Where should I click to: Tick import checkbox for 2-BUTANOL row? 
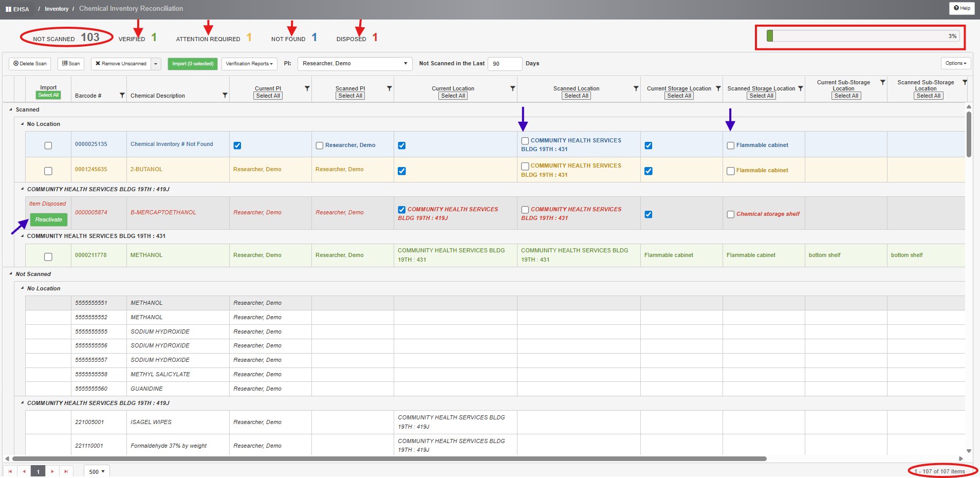[x=48, y=171]
